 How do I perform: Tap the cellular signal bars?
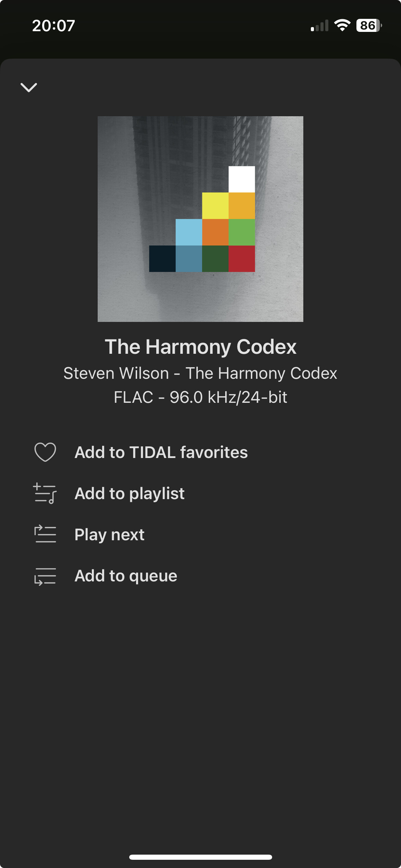pyautogui.click(x=319, y=26)
